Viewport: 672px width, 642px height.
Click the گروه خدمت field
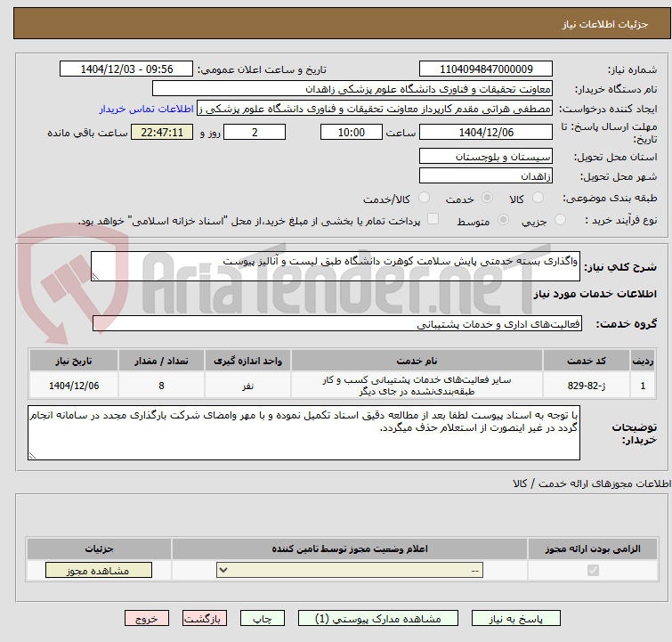coord(337,324)
